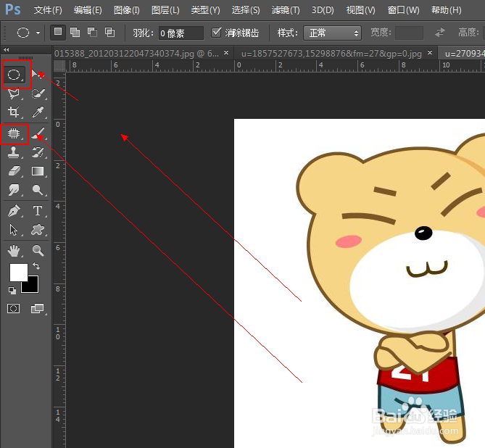Close the u=1857527673 document tab
This screenshot has height=448, width=485.
click(430, 53)
